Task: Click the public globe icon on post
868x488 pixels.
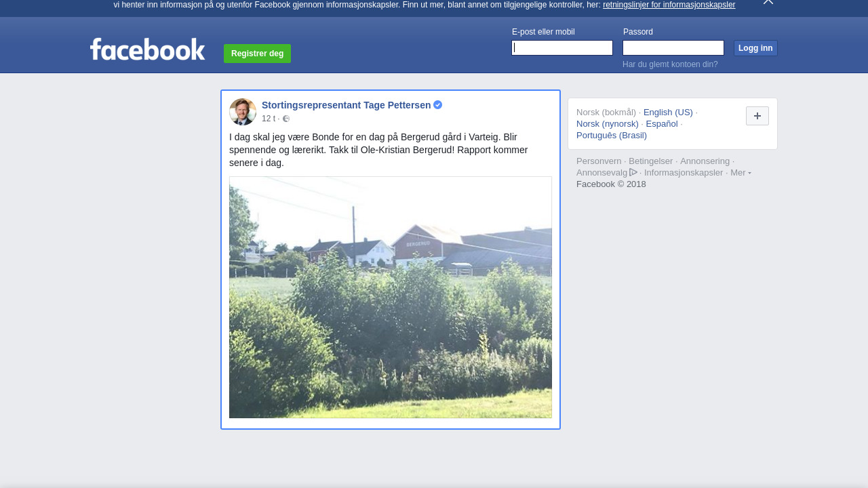Action: (x=286, y=119)
